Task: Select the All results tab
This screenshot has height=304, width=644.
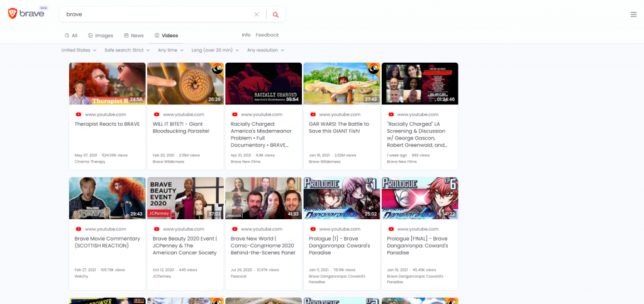Action: pos(71,36)
